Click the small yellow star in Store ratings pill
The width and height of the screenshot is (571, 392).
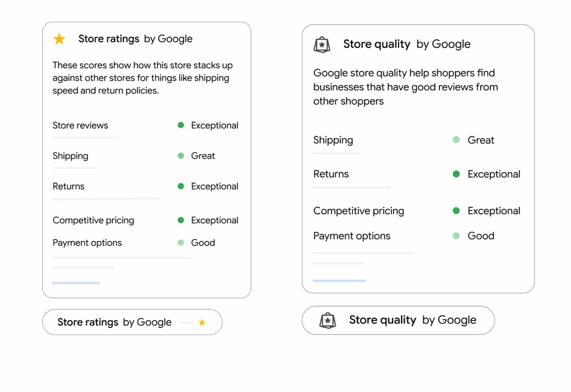tap(201, 322)
